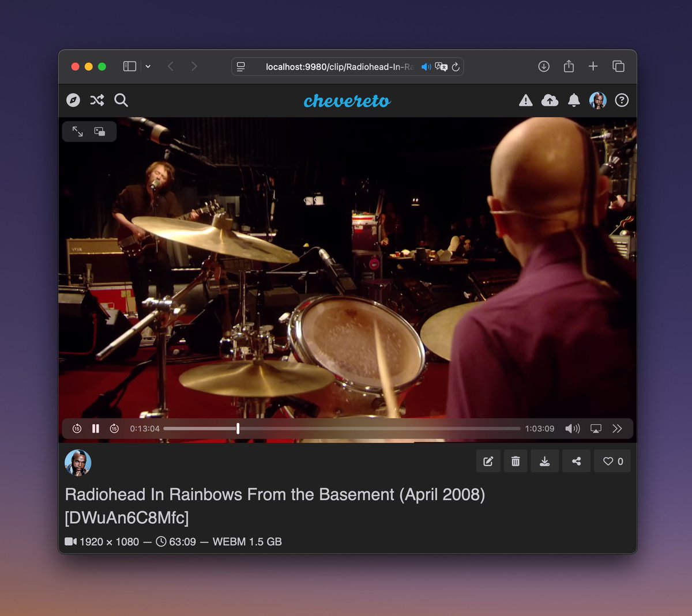This screenshot has height=616, width=692.
Task: Click the video title 'Radiohead In Rainbows From the Basement'
Action: (274, 506)
